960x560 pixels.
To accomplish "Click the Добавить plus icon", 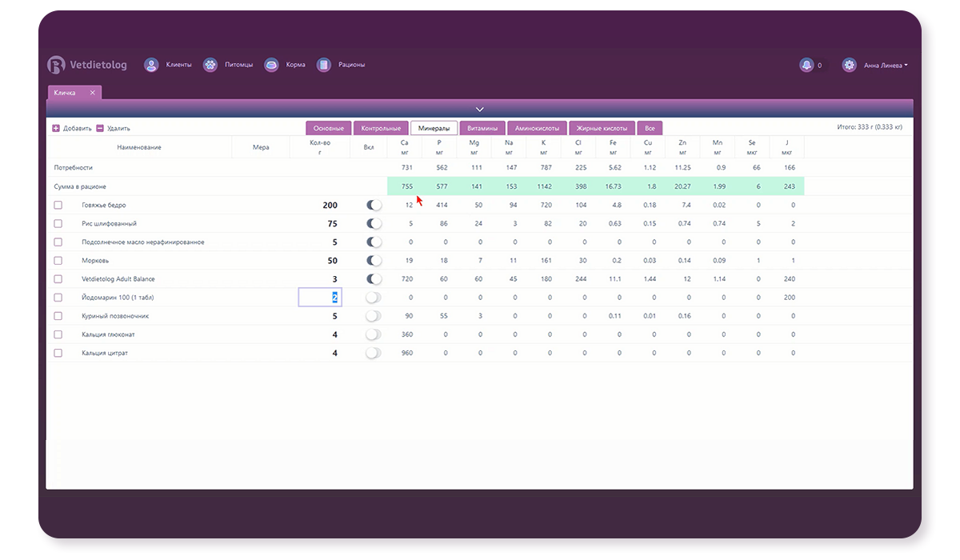I will tap(56, 128).
